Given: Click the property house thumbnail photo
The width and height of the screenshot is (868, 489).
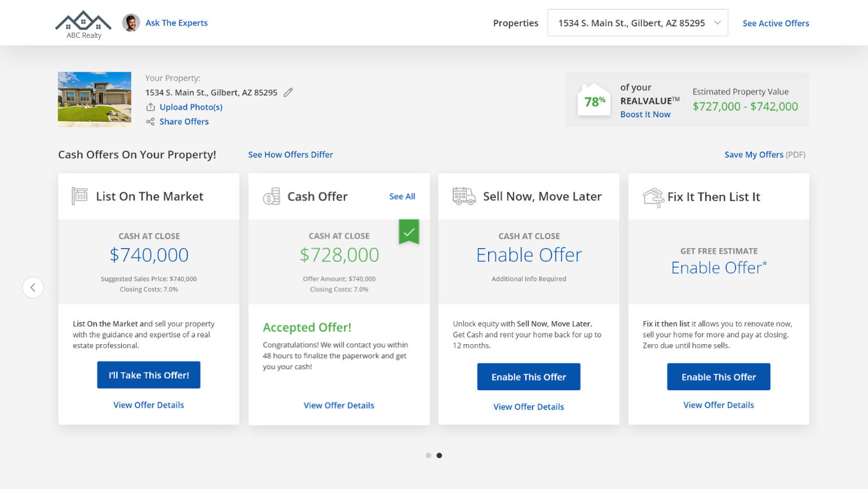Looking at the screenshot, I should point(95,99).
